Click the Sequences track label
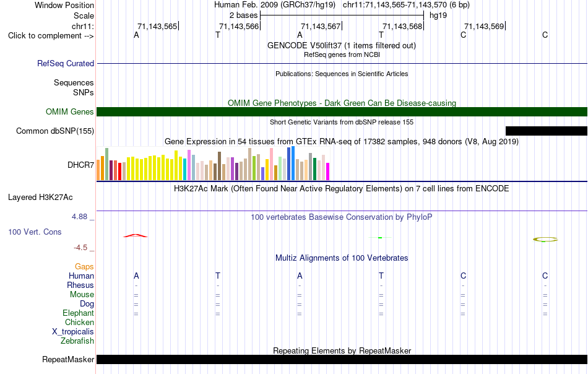The height and width of the screenshot is (374, 588). point(74,82)
